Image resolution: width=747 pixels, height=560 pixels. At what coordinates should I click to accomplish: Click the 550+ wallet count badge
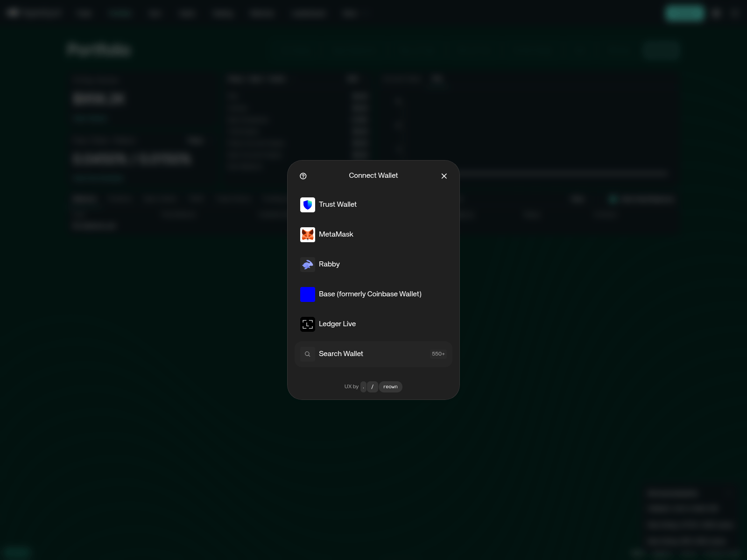(438, 354)
